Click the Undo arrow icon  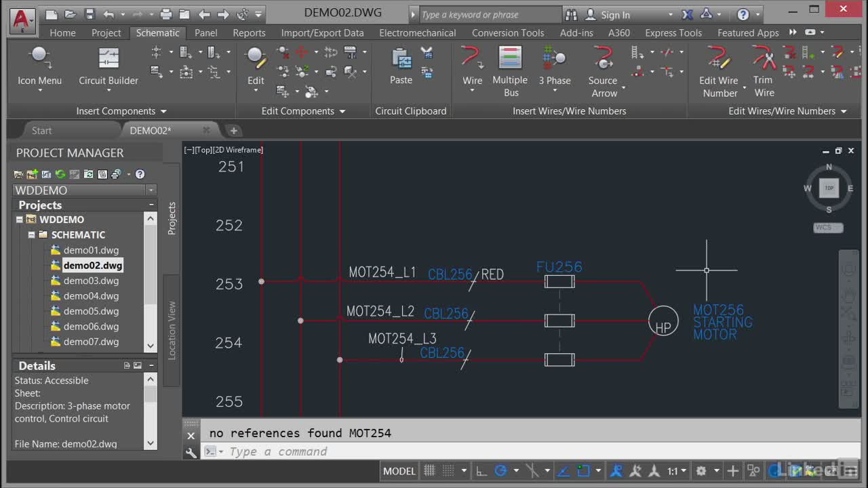109,14
